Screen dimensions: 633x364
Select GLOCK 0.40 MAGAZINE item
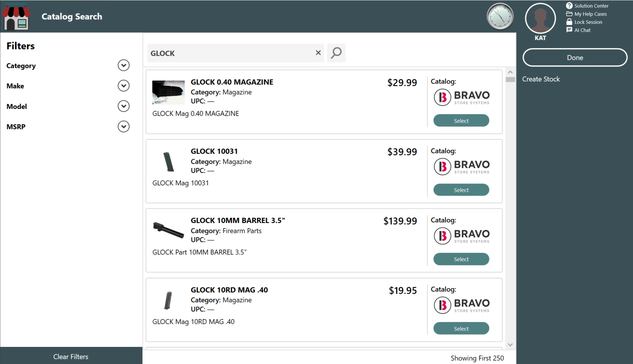pyautogui.click(x=461, y=120)
